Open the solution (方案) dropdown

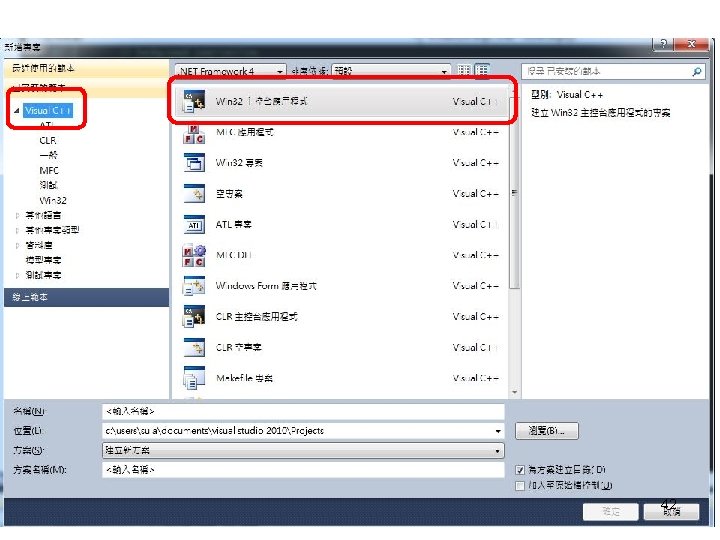tap(303, 450)
